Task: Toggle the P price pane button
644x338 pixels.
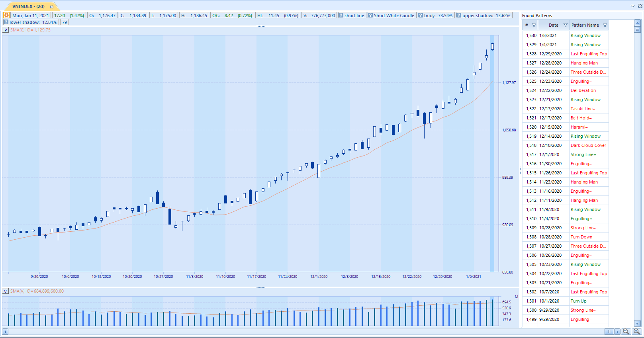Action: [x=6, y=30]
